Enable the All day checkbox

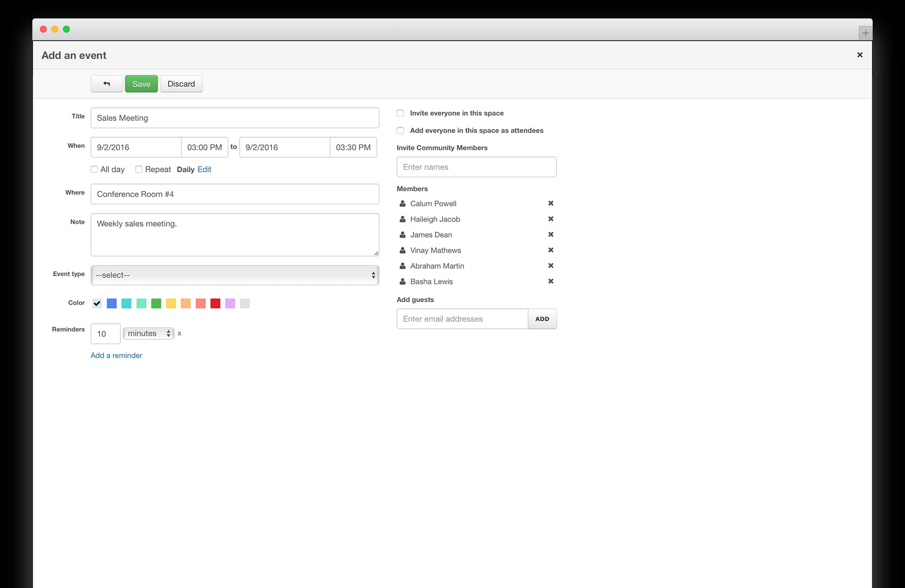pos(94,169)
